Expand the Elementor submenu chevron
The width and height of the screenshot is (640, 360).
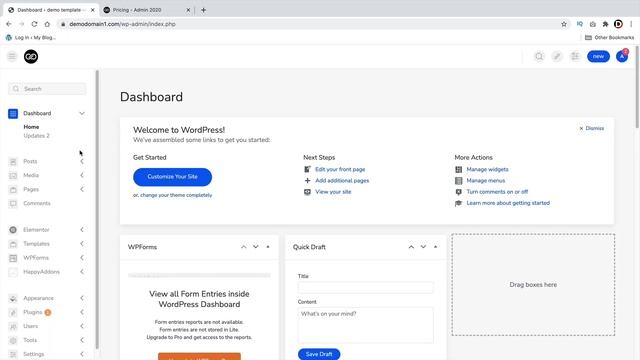82,230
